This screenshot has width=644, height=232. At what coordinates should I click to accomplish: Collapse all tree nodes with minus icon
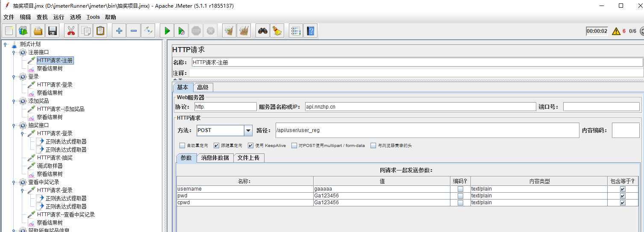[133, 31]
